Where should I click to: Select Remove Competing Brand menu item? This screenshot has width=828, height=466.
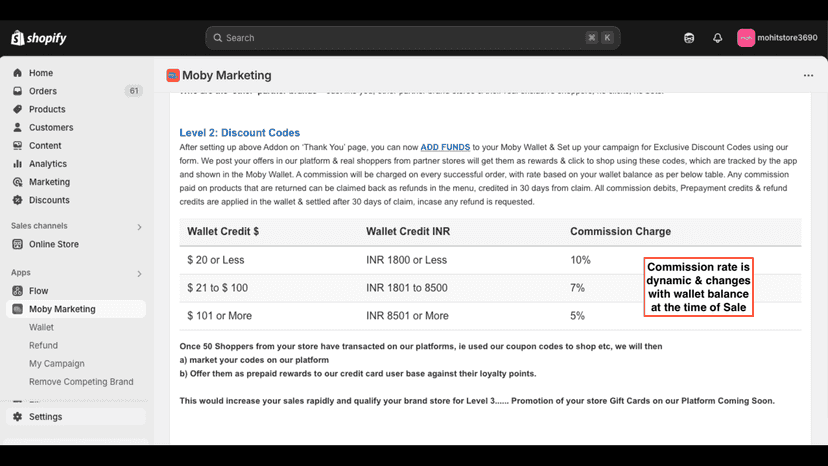(x=81, y=382)
